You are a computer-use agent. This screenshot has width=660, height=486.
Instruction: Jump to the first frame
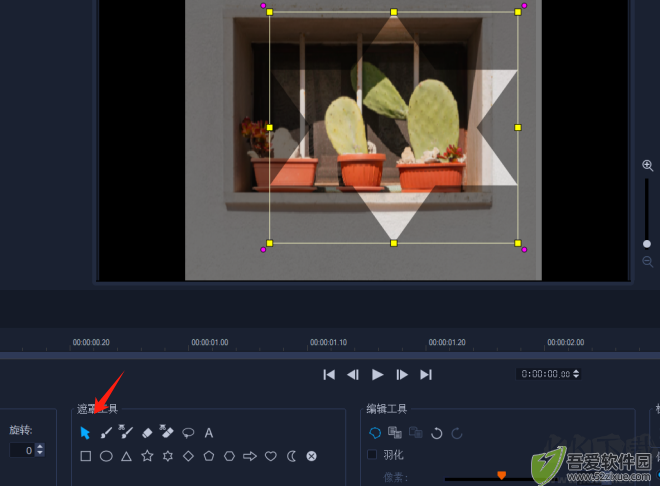coord(329,374)
